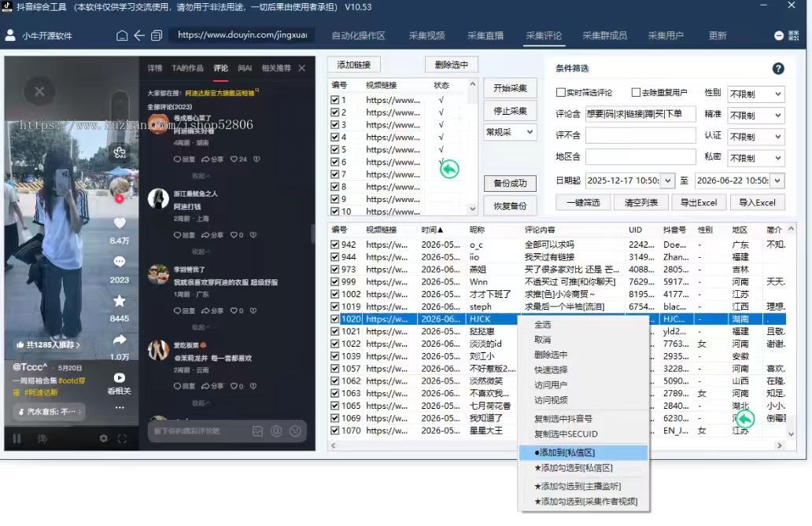Uncheck comment row 1065 checkbox

(334, 406)
